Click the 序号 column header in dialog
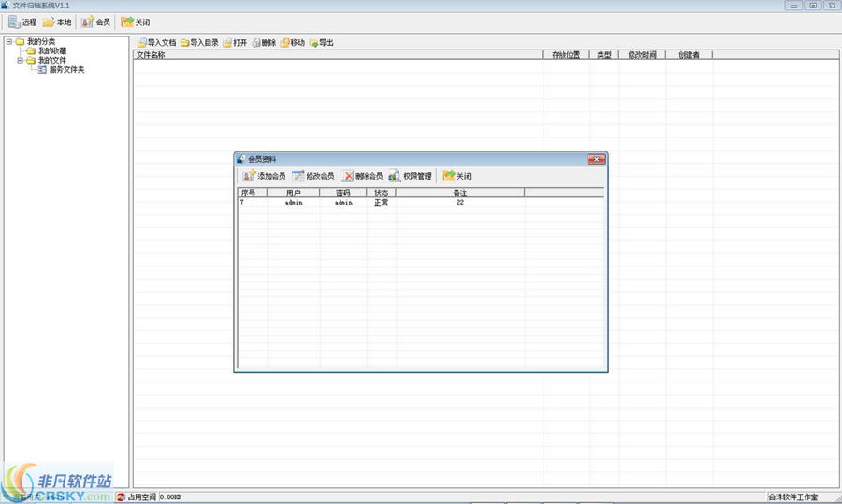This screenshot has width=842, height=504. pyautogui.click(x=252, y=192)
